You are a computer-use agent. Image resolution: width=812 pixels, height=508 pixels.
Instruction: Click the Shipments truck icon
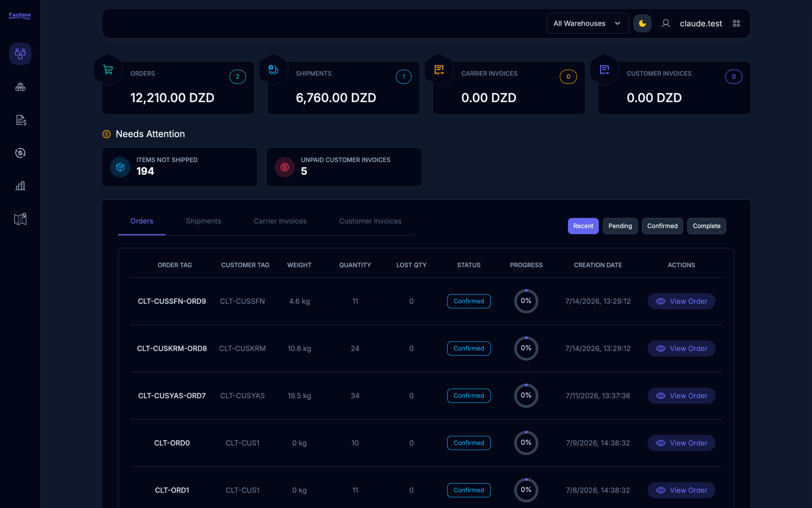273,70
